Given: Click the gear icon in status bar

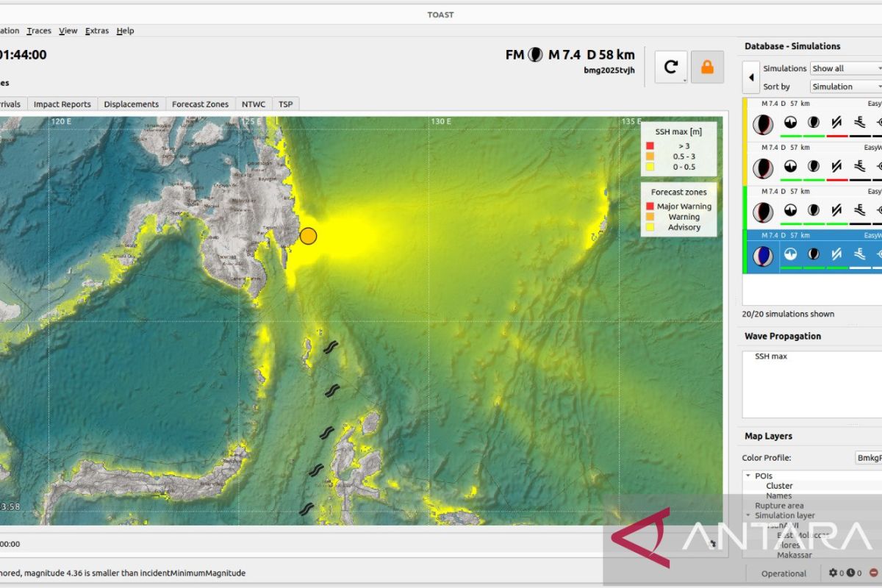Looking at the screenshot, I should [x=833, y=573].
